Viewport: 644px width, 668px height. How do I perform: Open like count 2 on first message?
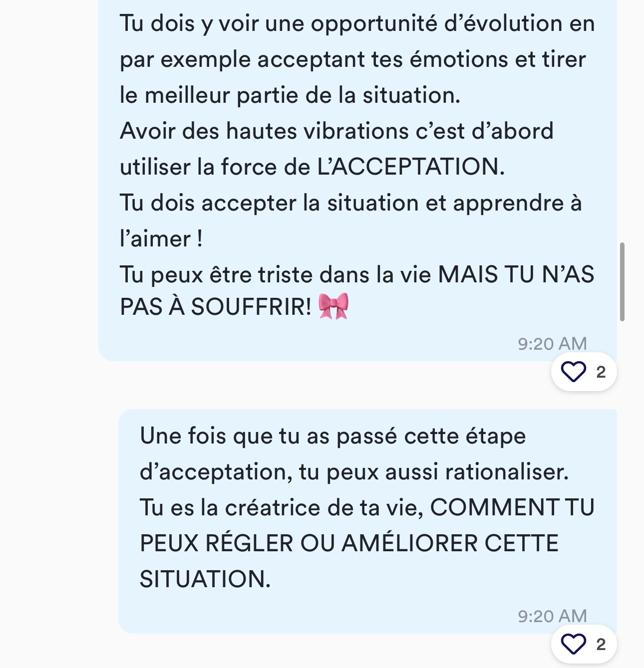coord(601,372)
